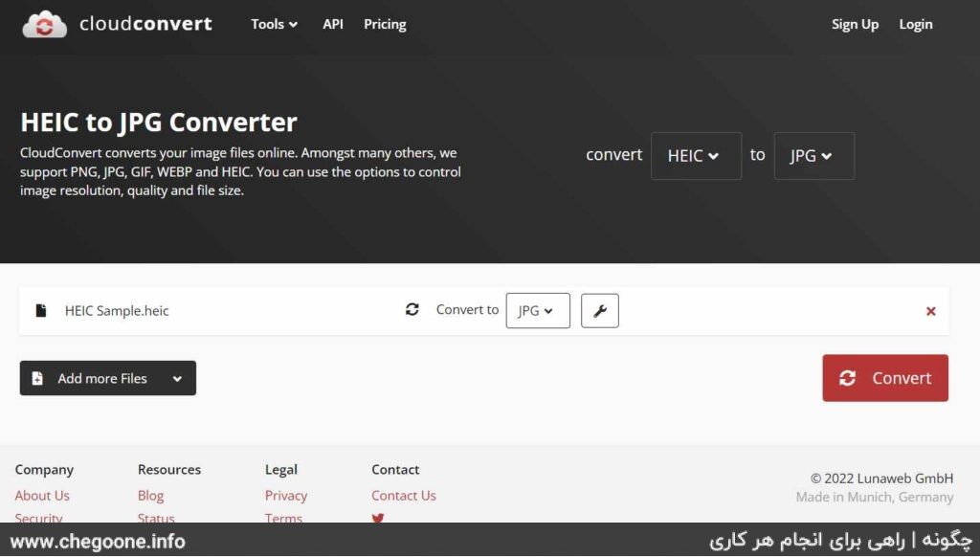Open the Blog footer link

coord(150,496)
